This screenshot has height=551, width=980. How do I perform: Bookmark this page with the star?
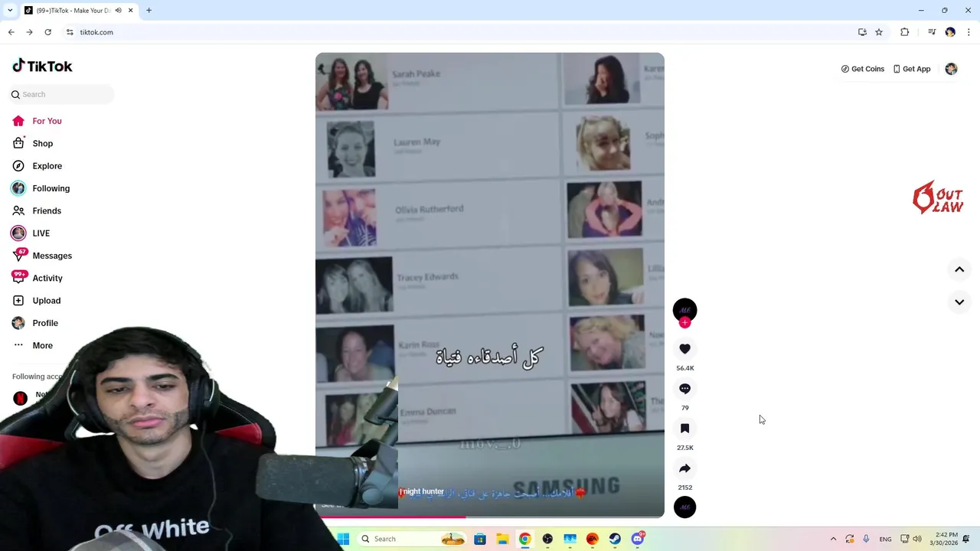click(x=879, y=32)
